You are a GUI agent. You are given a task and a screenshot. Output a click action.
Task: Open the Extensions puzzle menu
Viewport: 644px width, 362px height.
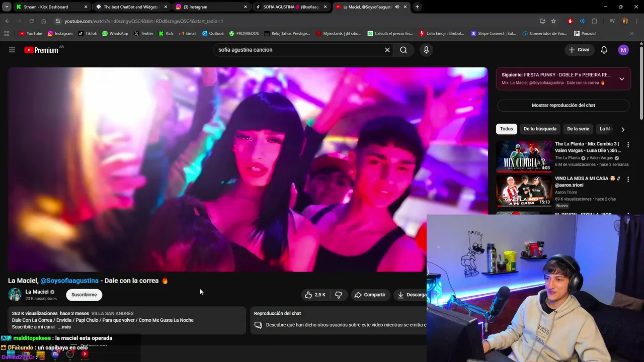pos(594,21)
